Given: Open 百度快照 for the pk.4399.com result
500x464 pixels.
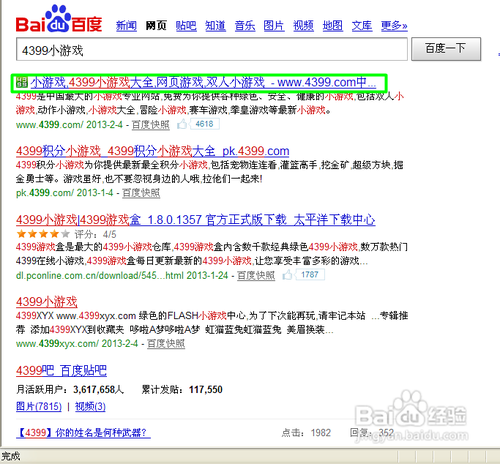Looking at the screenshot, I should tap(141, 193).
